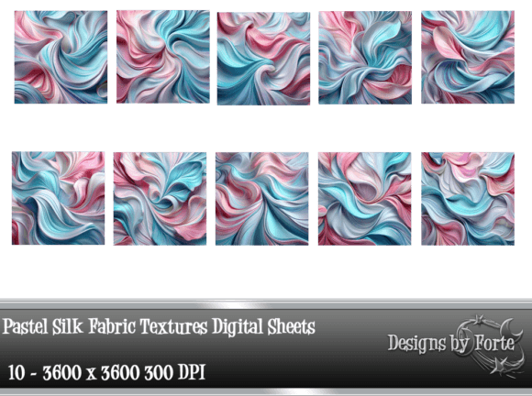This screenshot has width=532, height=396.
Task: Select the middle texture thumbnail in top row
Action: pyautogui.click(x=263, y=59)
